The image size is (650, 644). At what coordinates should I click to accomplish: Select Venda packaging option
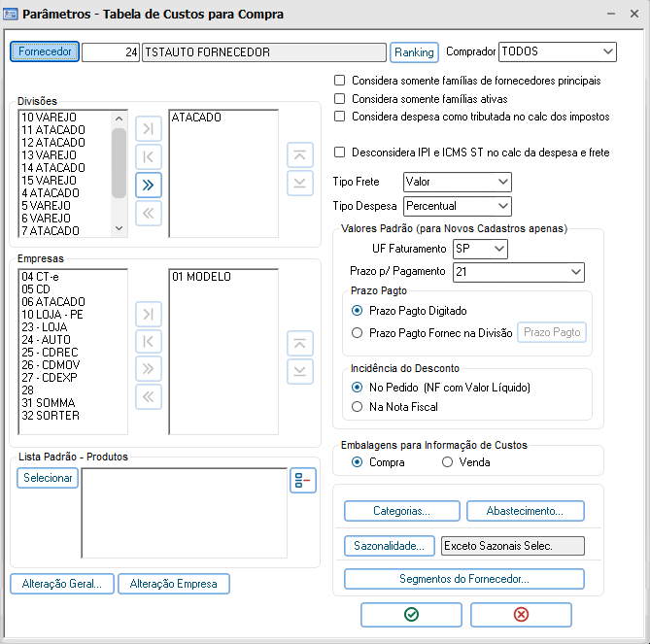tap(447, 462)
